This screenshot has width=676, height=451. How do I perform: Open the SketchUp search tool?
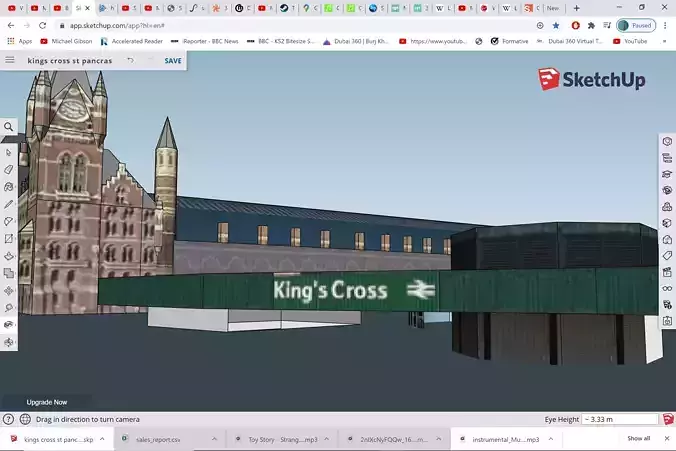[9, 127]
